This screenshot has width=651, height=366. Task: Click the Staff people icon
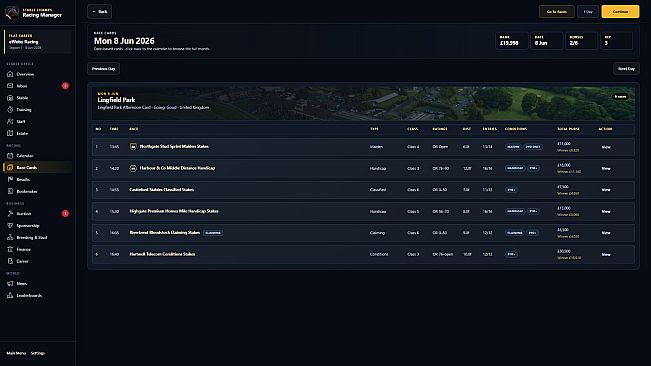pos(10,122)
